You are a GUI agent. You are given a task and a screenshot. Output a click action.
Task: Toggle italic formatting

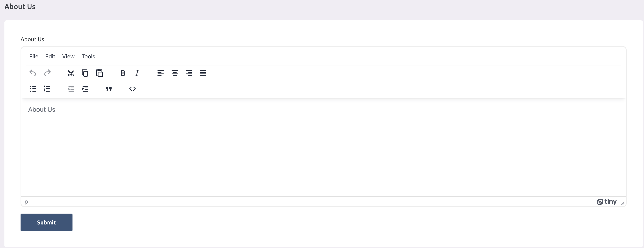[137, 73]
